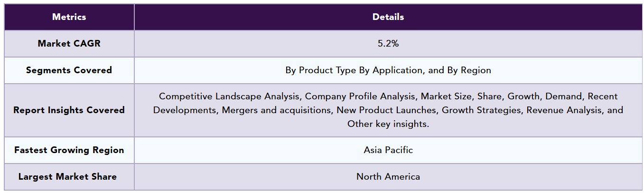
Task: Click the Asia Pacific value cell
Action: click(388, 150)
